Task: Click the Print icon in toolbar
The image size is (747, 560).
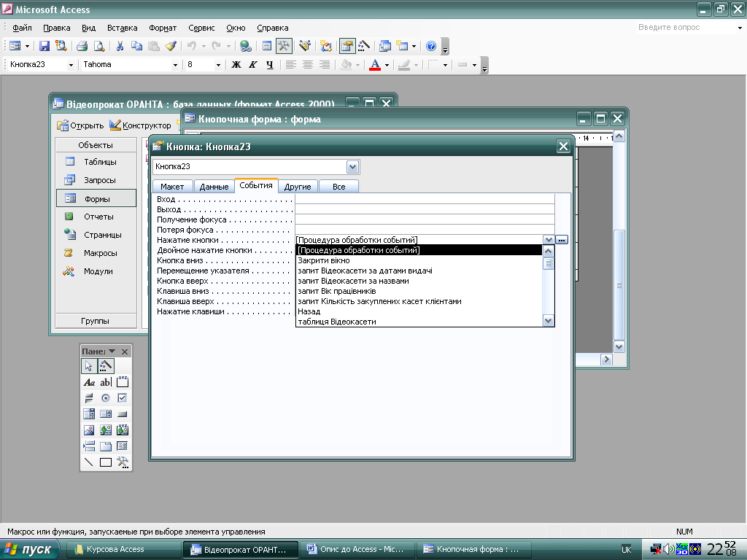Action: [82, 46]
